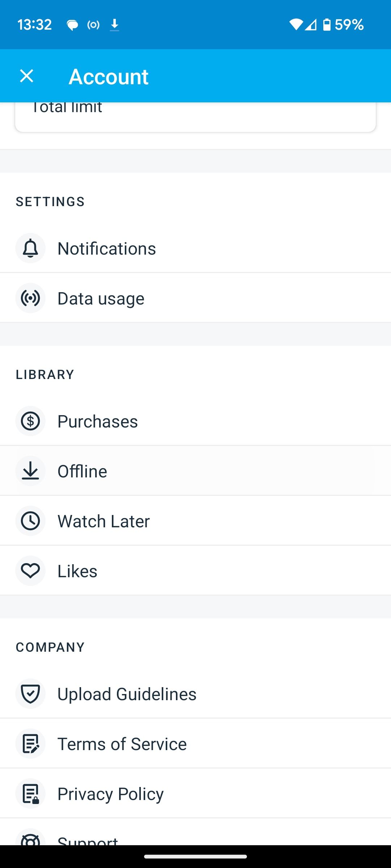The height and width of the screenshot is (868, 391).
Task: Open Notifications settings
Action: (x=107, y=249)
